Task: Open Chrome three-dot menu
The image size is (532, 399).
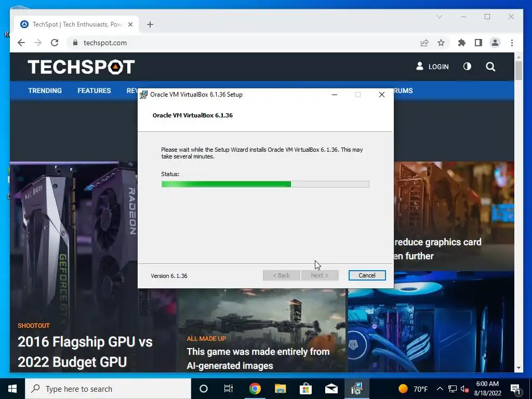Action: 512,43
